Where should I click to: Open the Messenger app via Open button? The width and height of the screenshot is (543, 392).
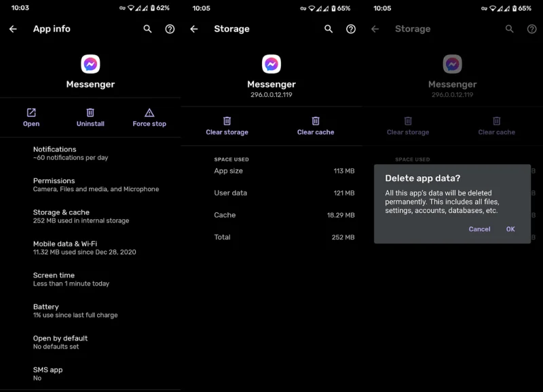pyautogui.click(x=31, y=117)
